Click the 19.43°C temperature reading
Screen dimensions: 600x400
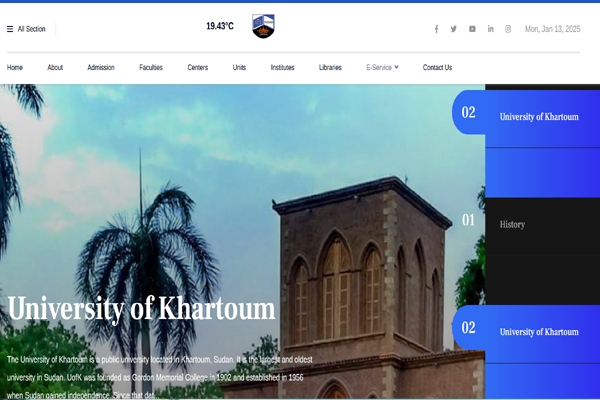coord(220,26)
